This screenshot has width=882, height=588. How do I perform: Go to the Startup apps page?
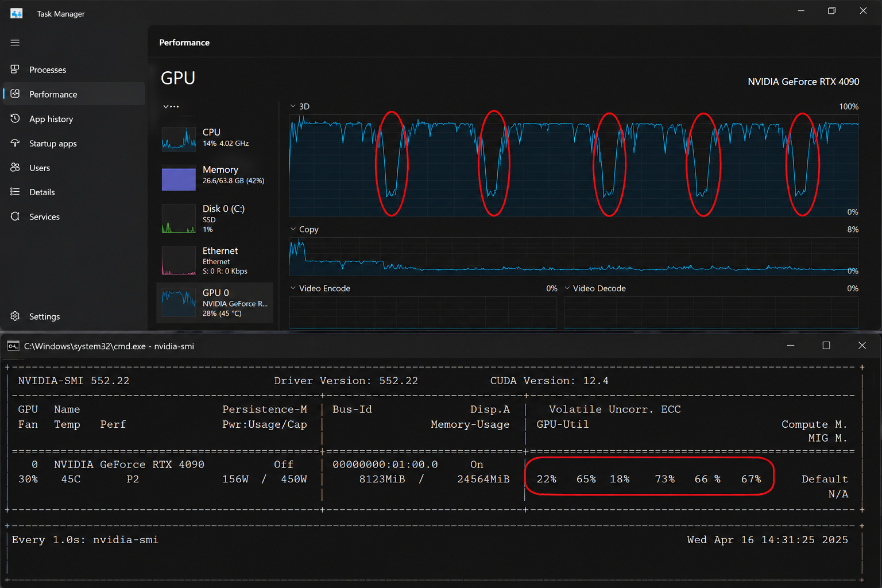coord(74,144)
